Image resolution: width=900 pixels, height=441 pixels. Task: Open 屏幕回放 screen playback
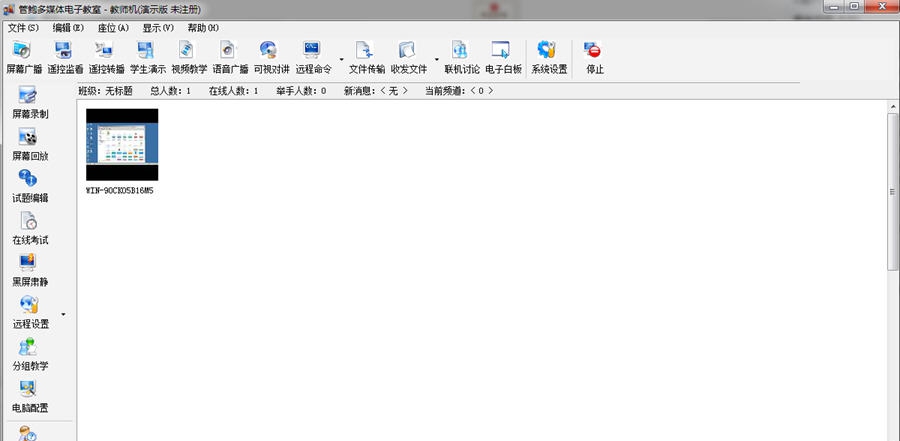(x=30, y=145)
